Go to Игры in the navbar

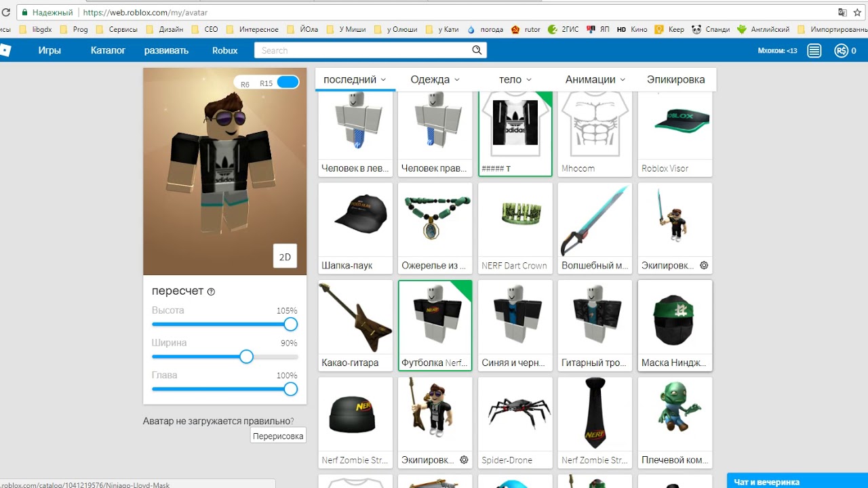tap(50, 50)
